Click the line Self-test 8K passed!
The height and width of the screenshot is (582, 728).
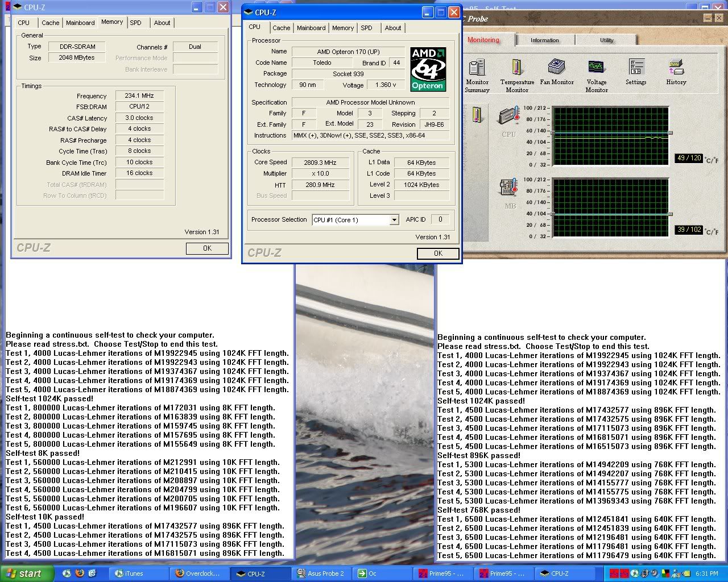(x=43, y=454)
